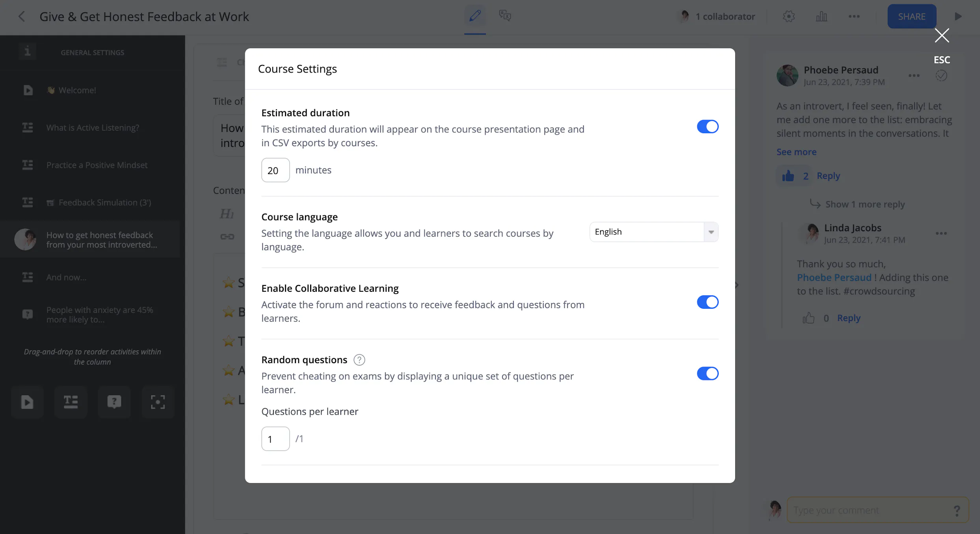Reply to Phoebe Persaud's comment
This screenshot has width=980, height=534.
click(828, 176)
